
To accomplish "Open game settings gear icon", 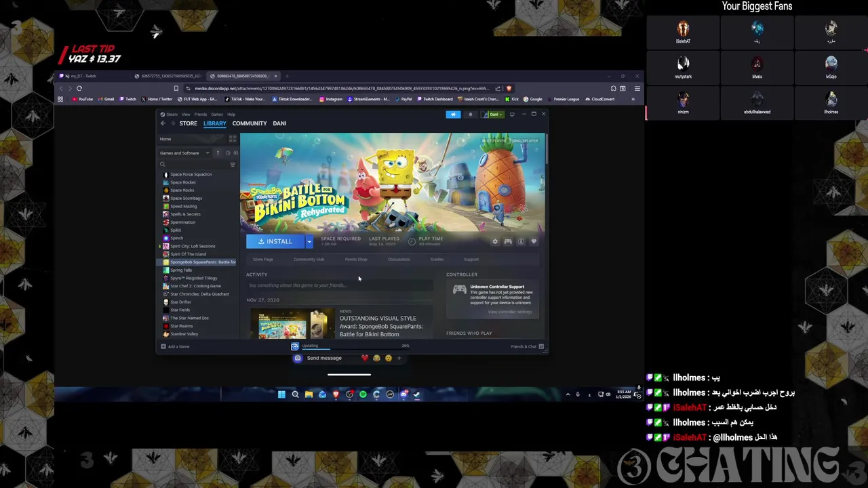I will [x=495, y=242].
